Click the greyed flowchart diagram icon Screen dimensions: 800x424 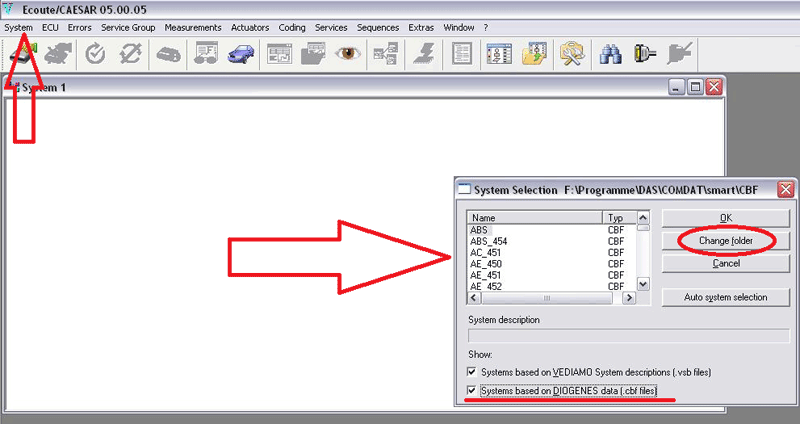click(385, 54)
